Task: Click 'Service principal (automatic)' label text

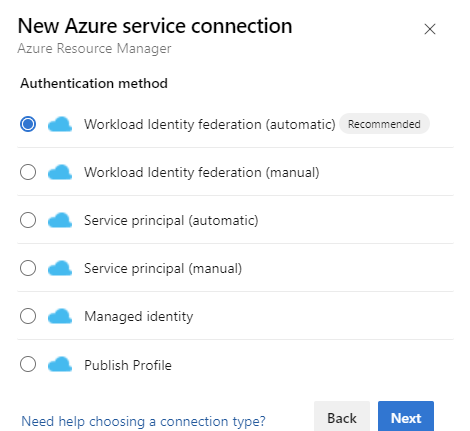Action: click(x=171, y=220)
